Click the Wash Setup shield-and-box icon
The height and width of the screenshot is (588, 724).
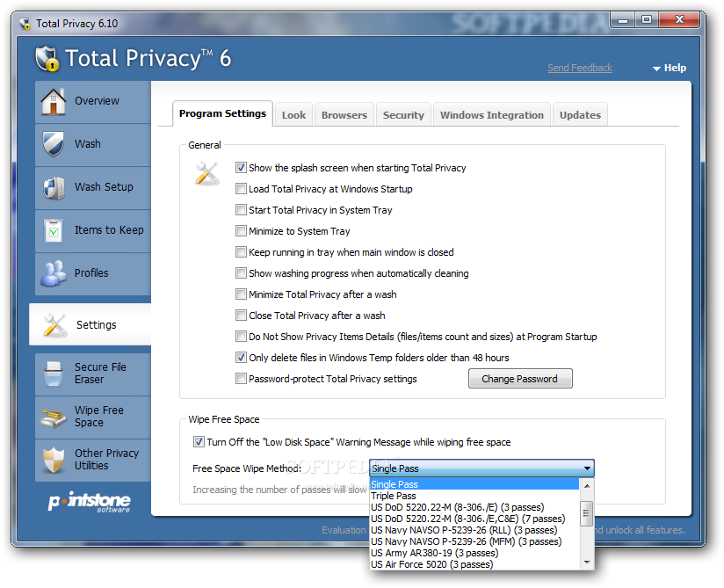point(54,187)
